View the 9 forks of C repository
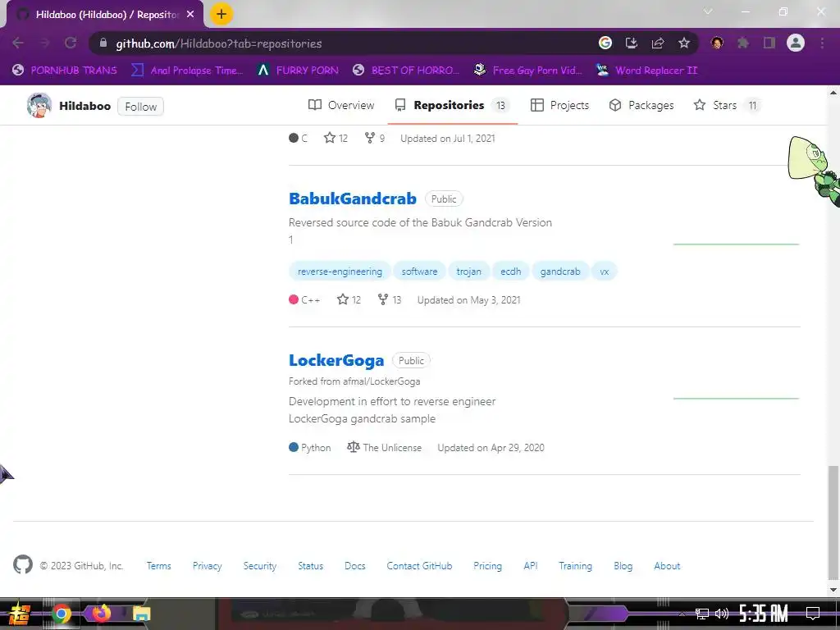The width and height of the screenshot is (840, 630). click(375, 138)
